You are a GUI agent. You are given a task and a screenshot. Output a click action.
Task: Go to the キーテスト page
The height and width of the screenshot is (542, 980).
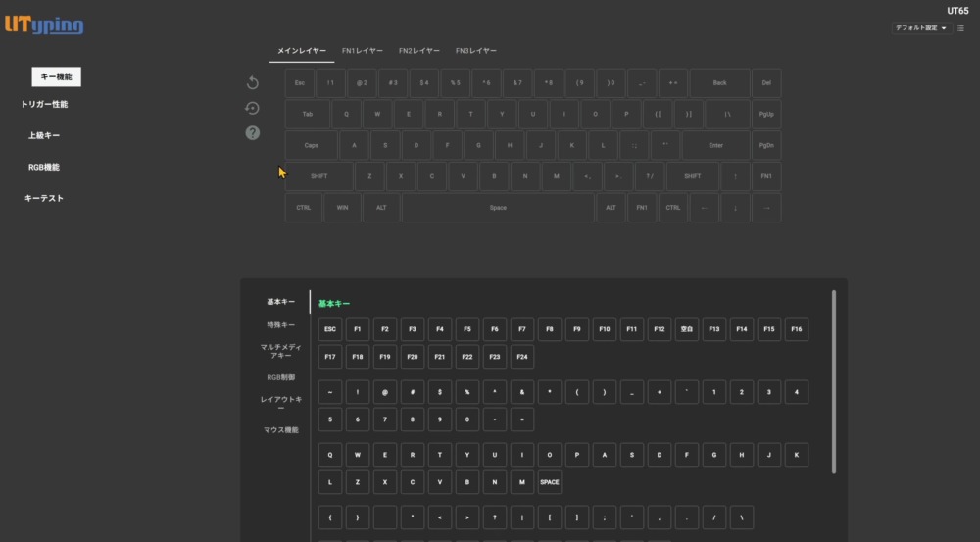pos(44,198)
